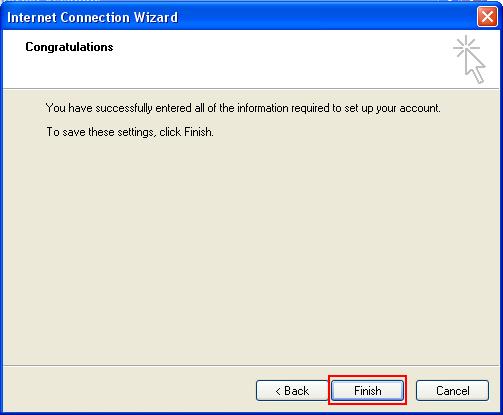
Task: Click Finish to save the settings
Action: click(367, 390)
